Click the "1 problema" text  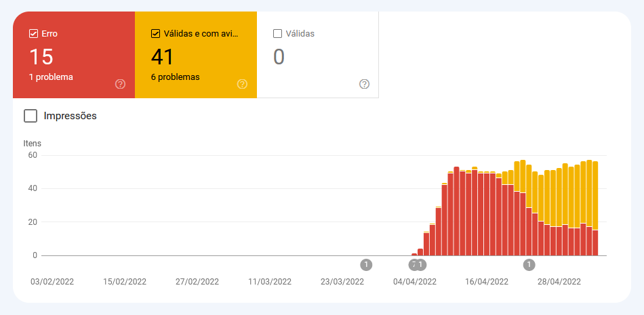pyautogui.click(x=51, y=77)
